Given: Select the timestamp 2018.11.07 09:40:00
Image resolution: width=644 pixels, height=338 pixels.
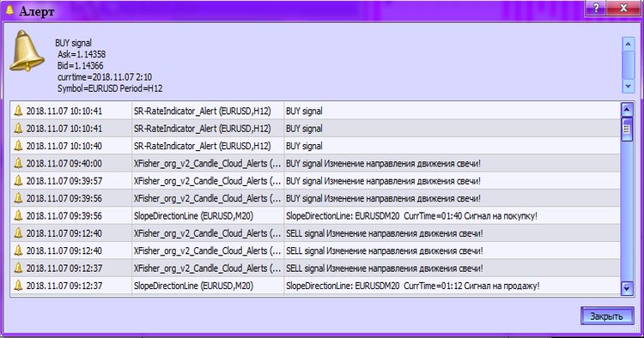Looking at the screenshot, I should (x=64, y=163).
